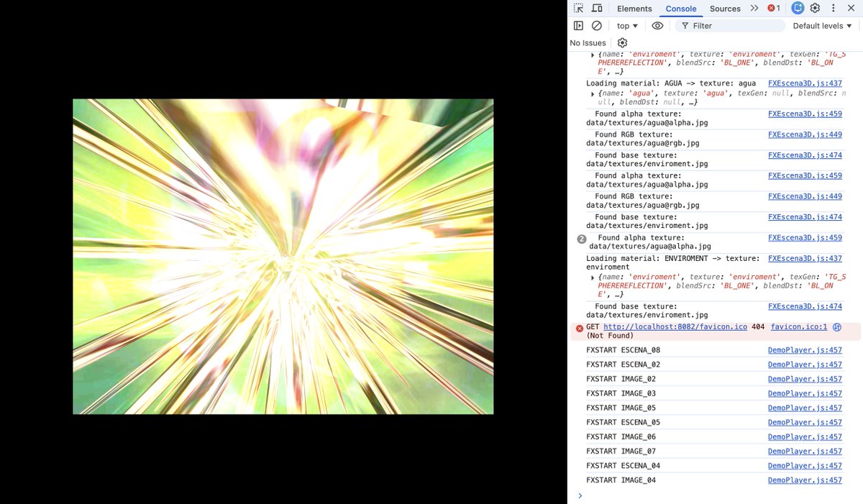This screenshot has width=863, height=504.
Task: Close the DevTools panel
Action: tap(850, 8)
